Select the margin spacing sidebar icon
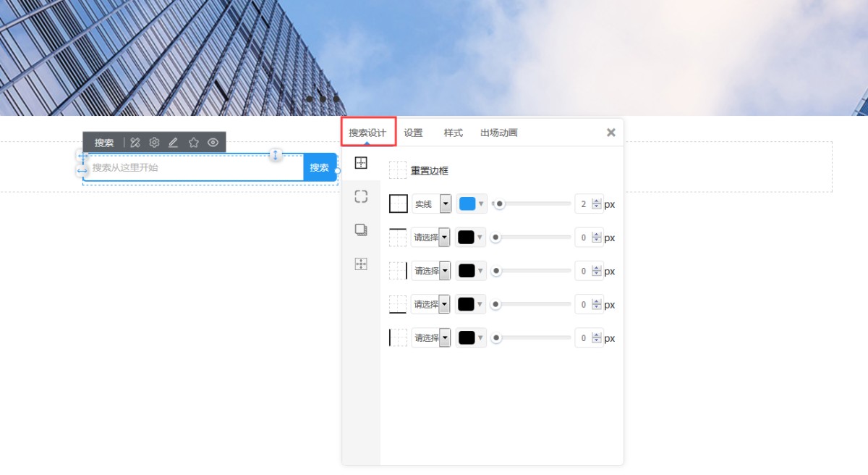This screenshot has height=475, width=868. pyautogui.click(x=361, y=264)
